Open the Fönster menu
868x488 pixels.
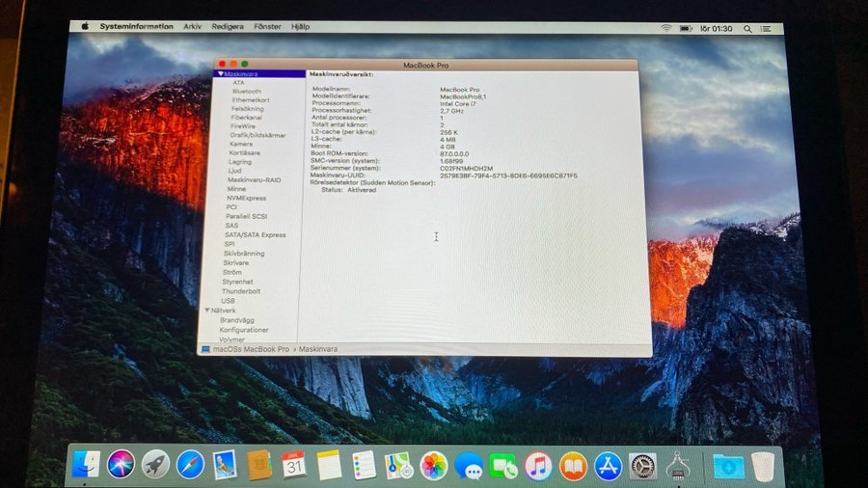point(267,27)
